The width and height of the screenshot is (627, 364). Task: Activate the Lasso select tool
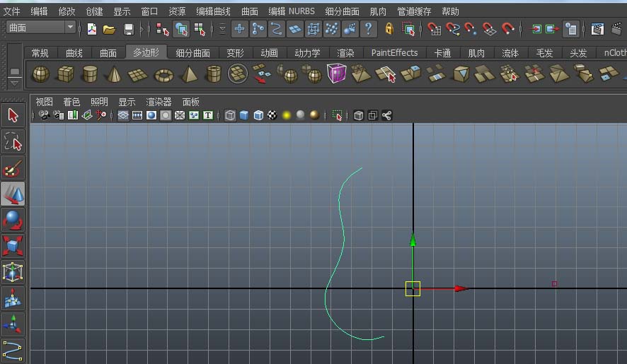coord(13,142)
